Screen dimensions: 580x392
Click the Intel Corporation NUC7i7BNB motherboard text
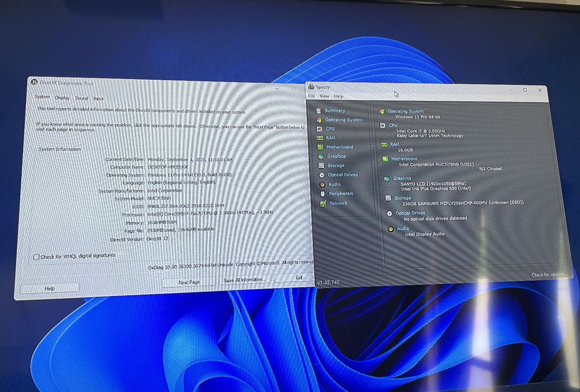(436, 164)
